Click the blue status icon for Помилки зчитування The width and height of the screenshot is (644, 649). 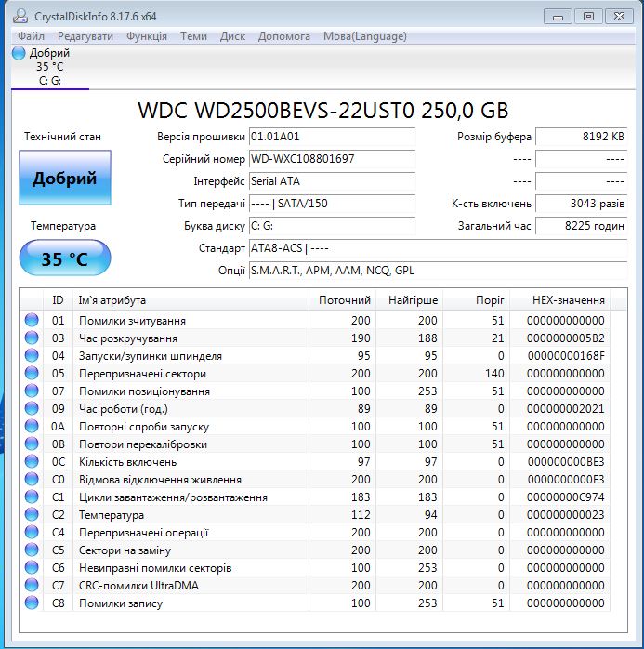(32, 320)
